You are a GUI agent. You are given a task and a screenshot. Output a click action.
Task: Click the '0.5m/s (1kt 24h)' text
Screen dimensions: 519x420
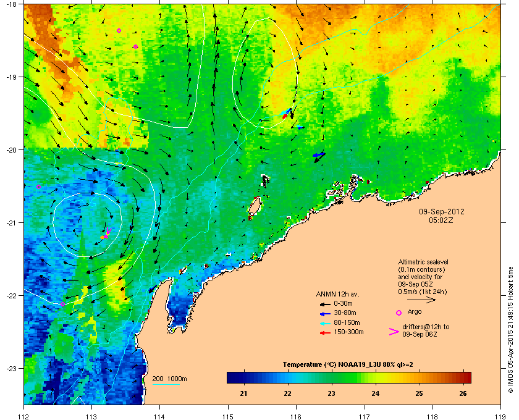click(423, 292)
